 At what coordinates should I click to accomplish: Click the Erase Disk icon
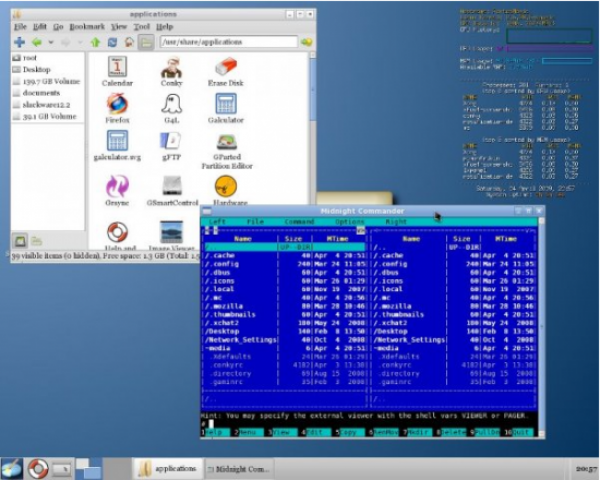point(225,68)
